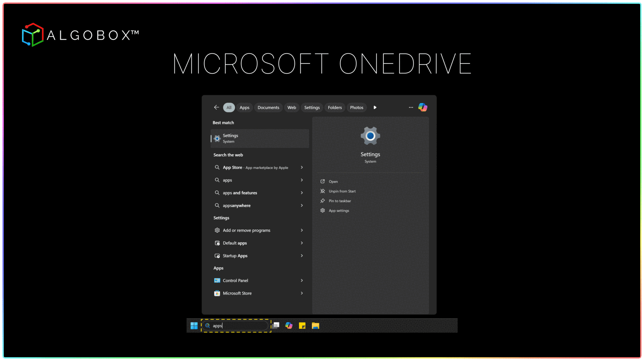
Task: Click the Task View taskbar icon
Action: [x=276, y=325]
